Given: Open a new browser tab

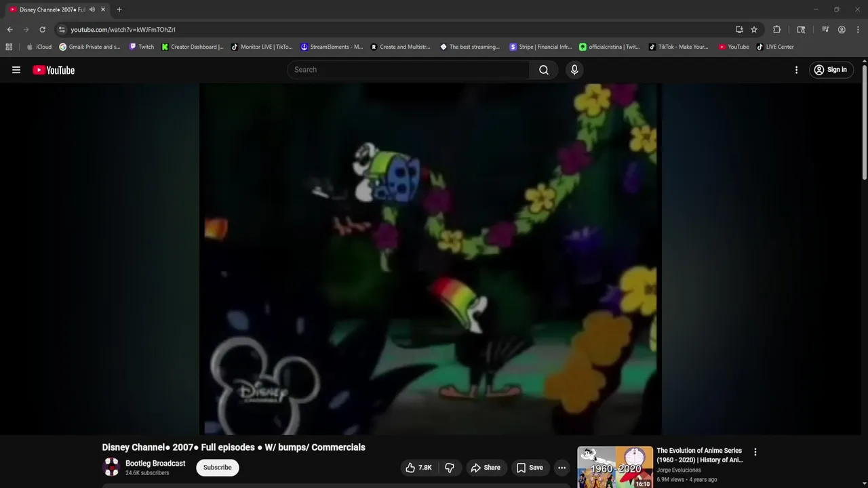Looking at the screenshot, I should (119, 9).
